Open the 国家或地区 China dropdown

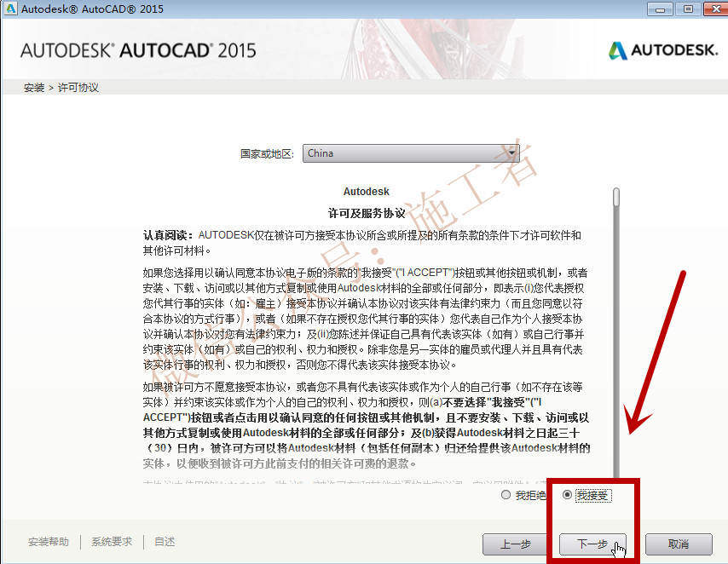tap(411, 153)
